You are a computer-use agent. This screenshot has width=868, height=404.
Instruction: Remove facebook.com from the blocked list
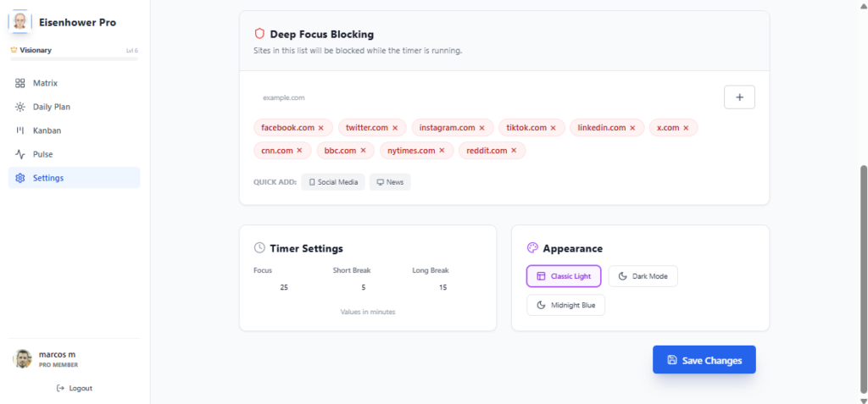pyautogui.click(x=321, y=128)
